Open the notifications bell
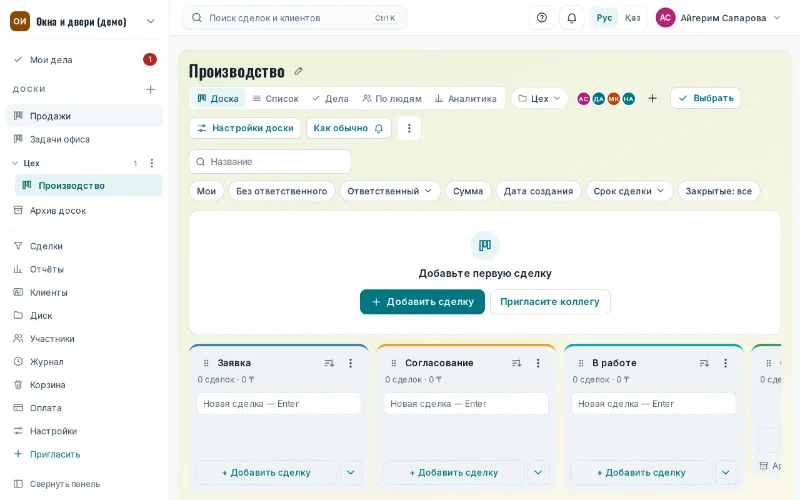The width and height of the screenshot is (800, 500). 571,18
